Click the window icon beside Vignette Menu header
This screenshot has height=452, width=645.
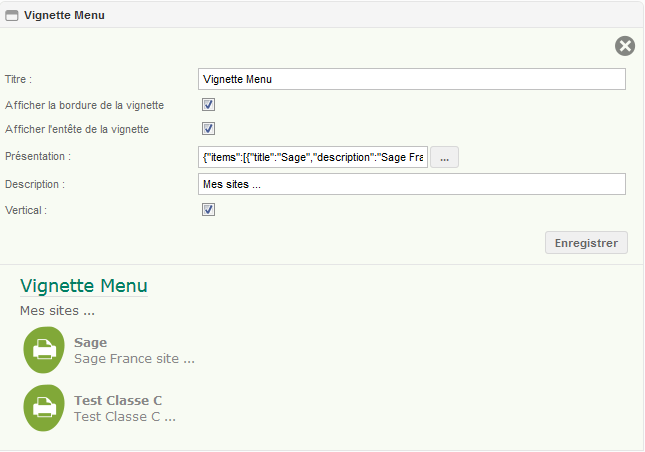point(12,16)
